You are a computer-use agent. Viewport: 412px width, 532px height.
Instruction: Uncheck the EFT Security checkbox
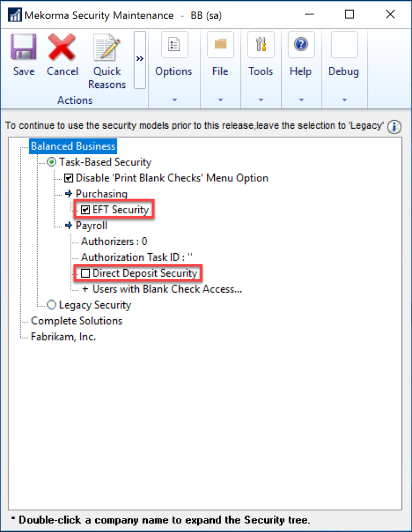click(x=85, y=210)
